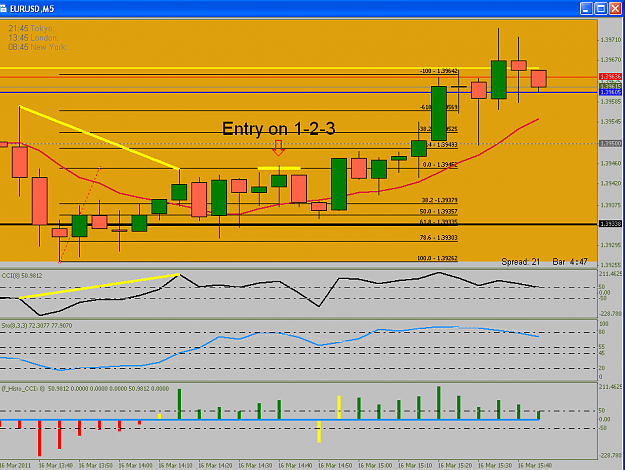This screenshot has height=470, width=625.
Task: Click the 1.39460 price scale value
Action: 611,163
